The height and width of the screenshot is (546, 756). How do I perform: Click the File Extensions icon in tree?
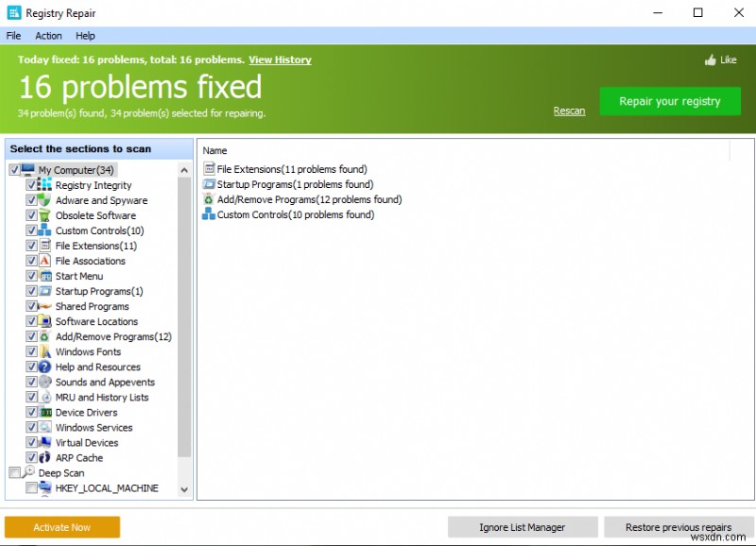tap(44, 246)
